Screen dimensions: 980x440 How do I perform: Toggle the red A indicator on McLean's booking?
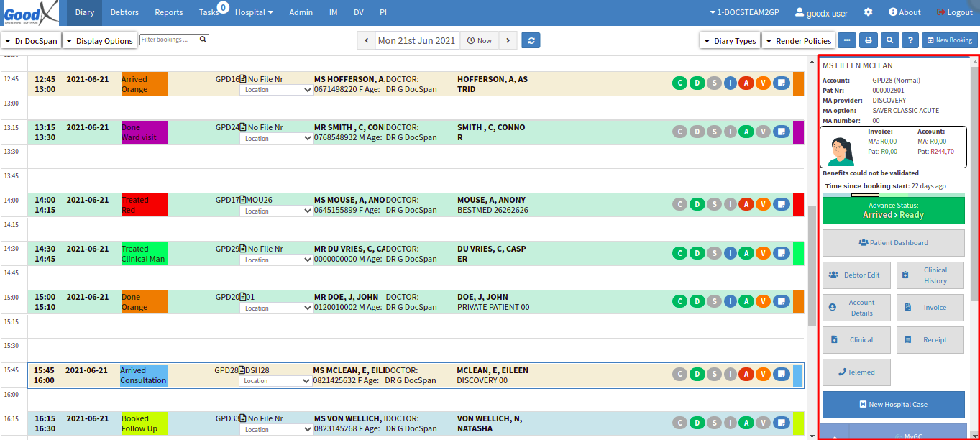pos(746,374)
